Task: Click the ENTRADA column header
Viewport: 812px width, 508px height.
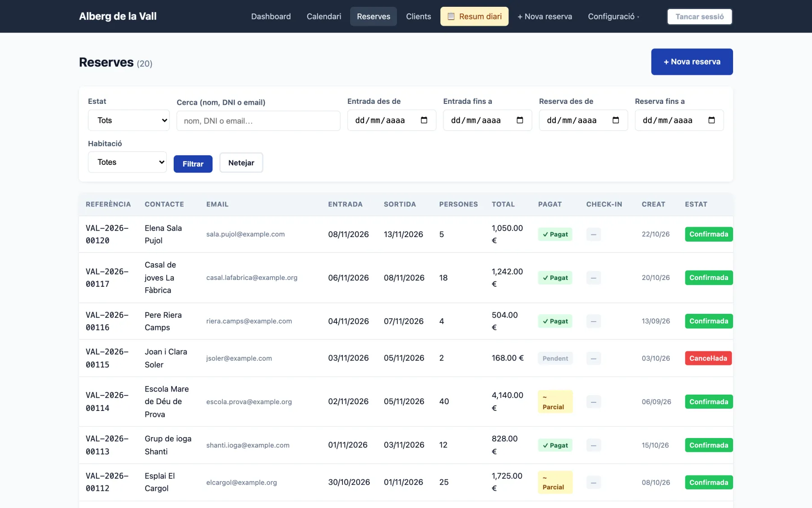Action: (x=345, y=204)
